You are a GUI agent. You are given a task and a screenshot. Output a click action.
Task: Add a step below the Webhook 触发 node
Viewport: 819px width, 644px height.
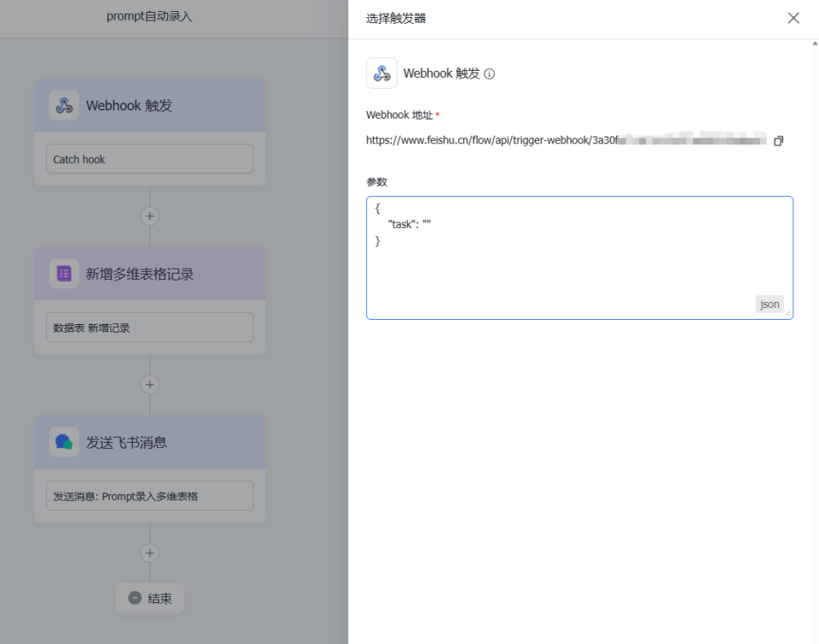(150, 217)
